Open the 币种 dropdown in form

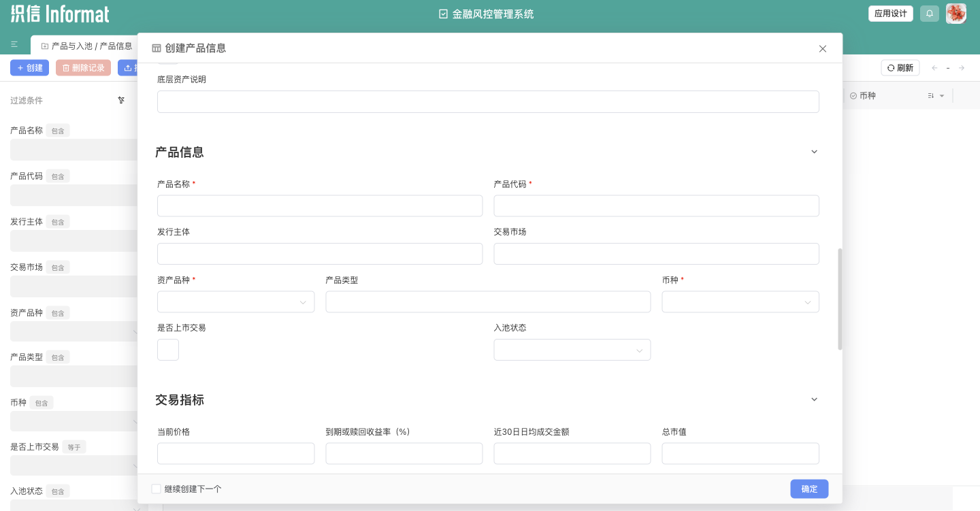[x=740, y=302]
